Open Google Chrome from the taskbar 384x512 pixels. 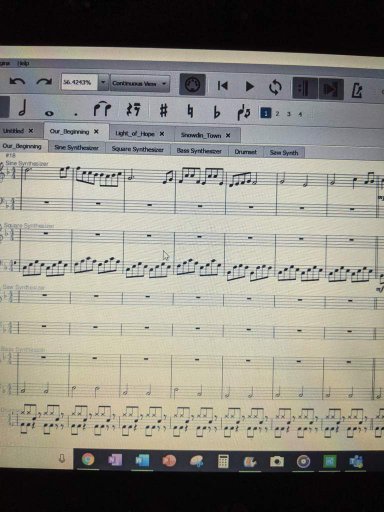pos(88,459)
